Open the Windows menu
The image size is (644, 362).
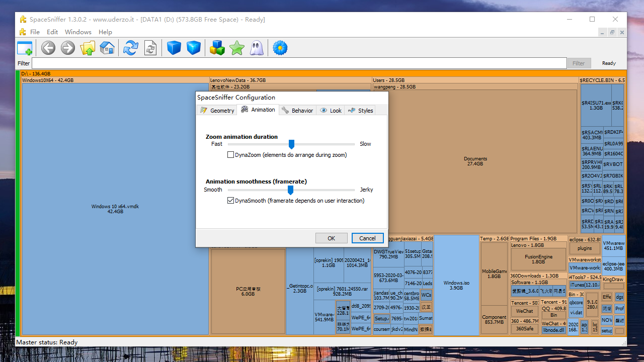tap(78, 32)
